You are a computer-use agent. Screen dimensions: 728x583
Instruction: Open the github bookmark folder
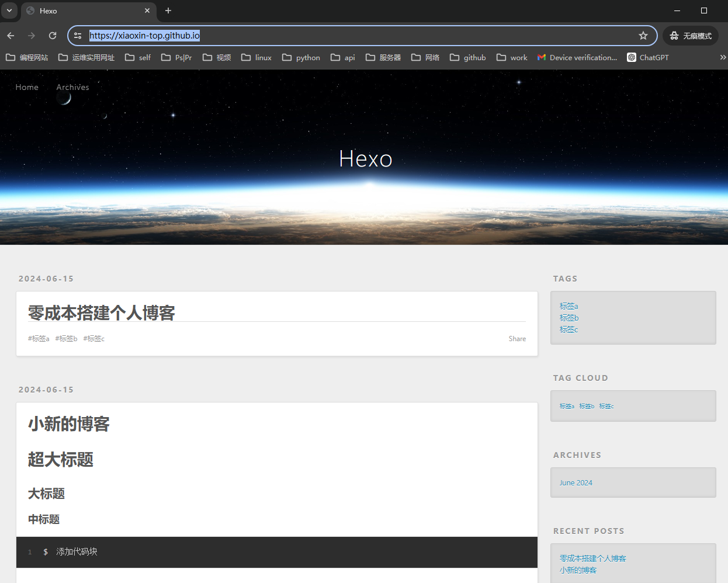click(468, 57)
